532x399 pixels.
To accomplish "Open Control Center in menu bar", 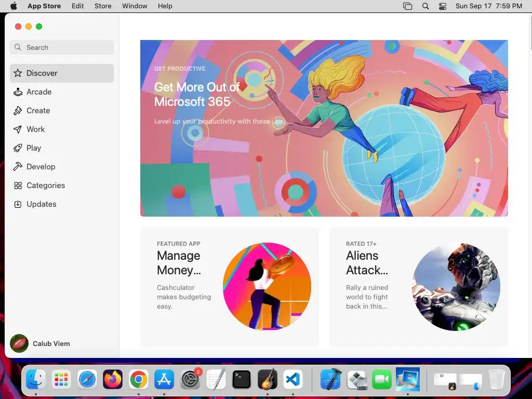I will pyautogui.click(x=443, y=6).
